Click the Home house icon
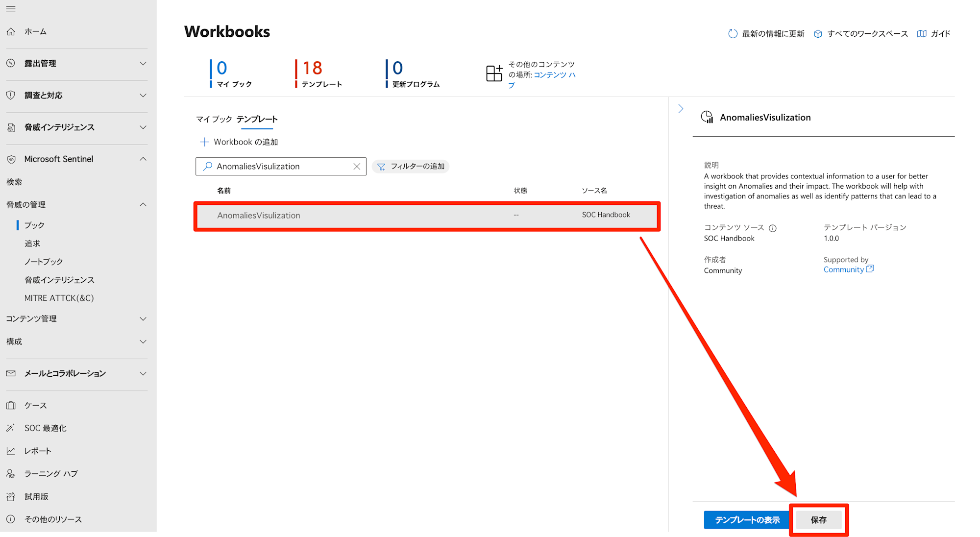 [11, 31]
